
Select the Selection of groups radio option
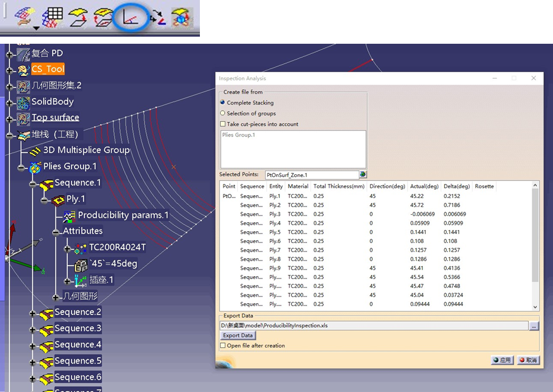pyautogui.click(x=222, y=113)
